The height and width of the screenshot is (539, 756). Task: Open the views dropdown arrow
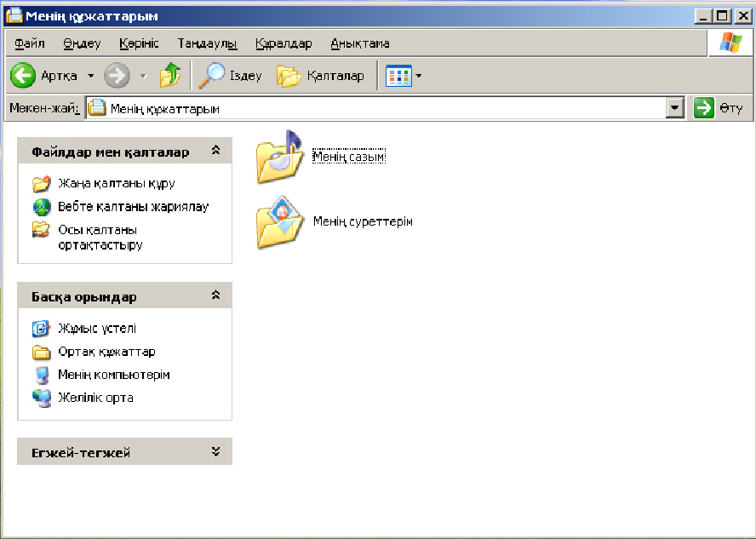[419, 76]
